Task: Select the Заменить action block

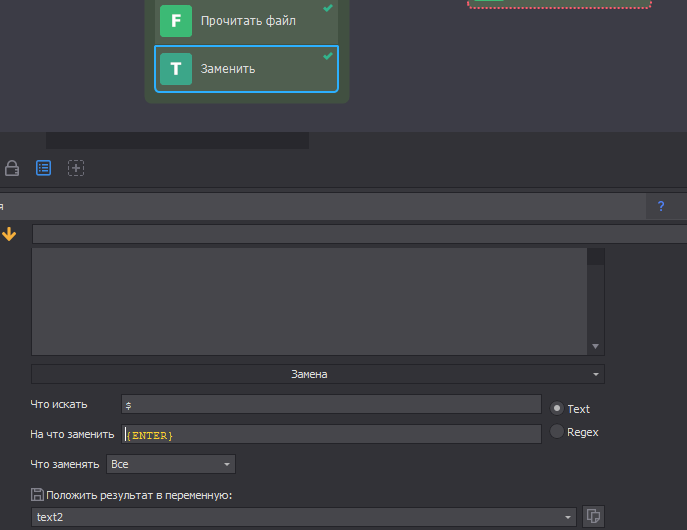Action: tap(258, 69)
